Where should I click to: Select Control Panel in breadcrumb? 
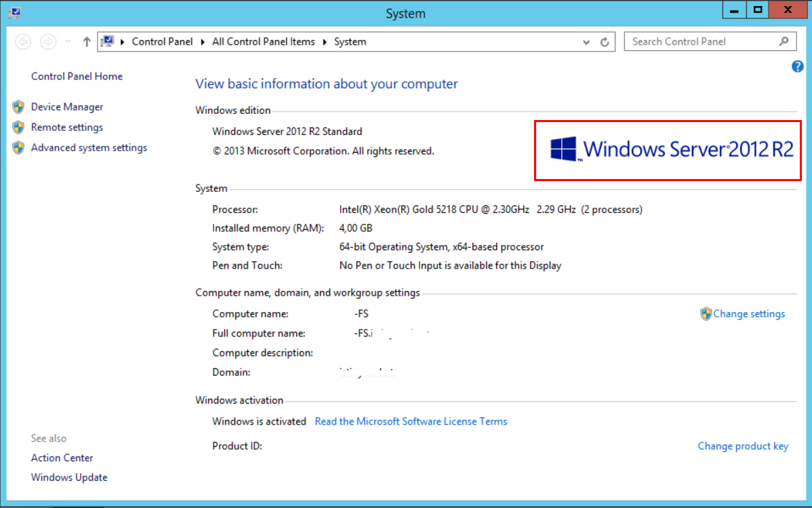(162, 41)
